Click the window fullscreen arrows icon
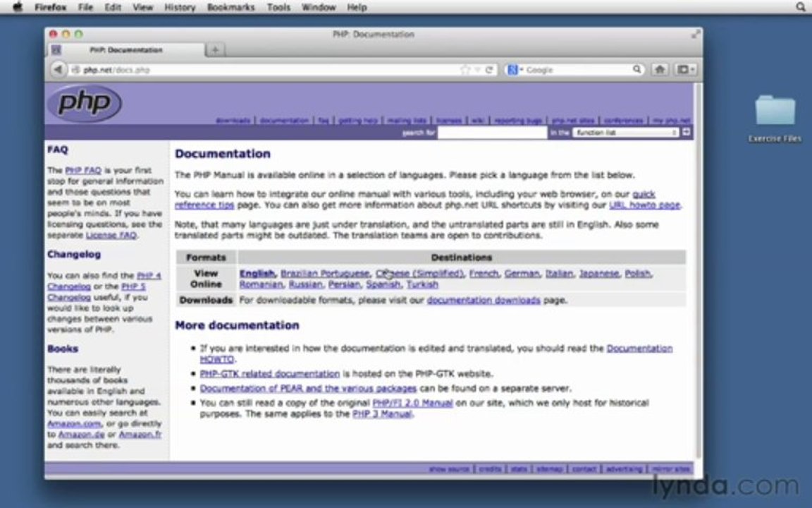The height and width of the screenshot is (508, 812). (696, 34)
